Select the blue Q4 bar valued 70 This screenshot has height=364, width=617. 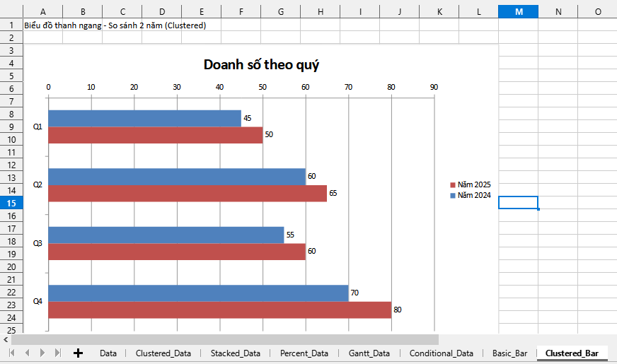click(x=198, y=293)
